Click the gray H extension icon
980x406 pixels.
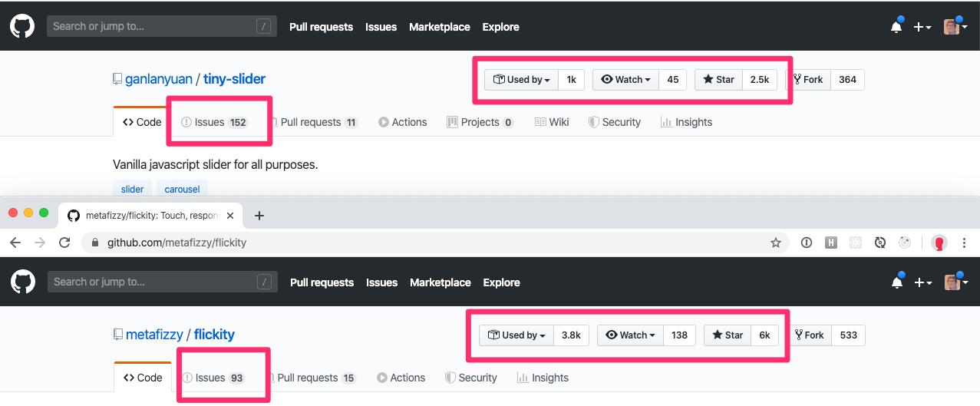831,243
